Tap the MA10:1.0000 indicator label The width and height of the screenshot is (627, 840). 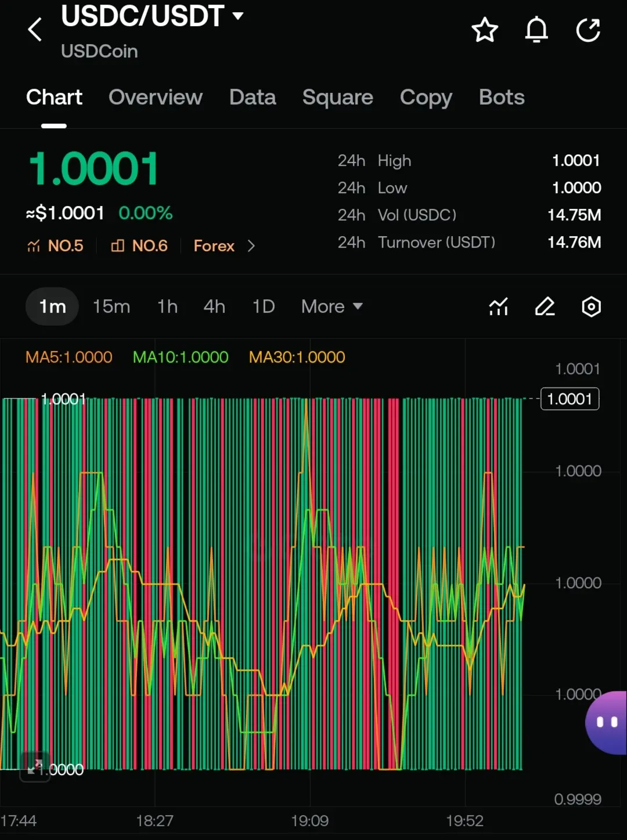[x=181, y=357]
